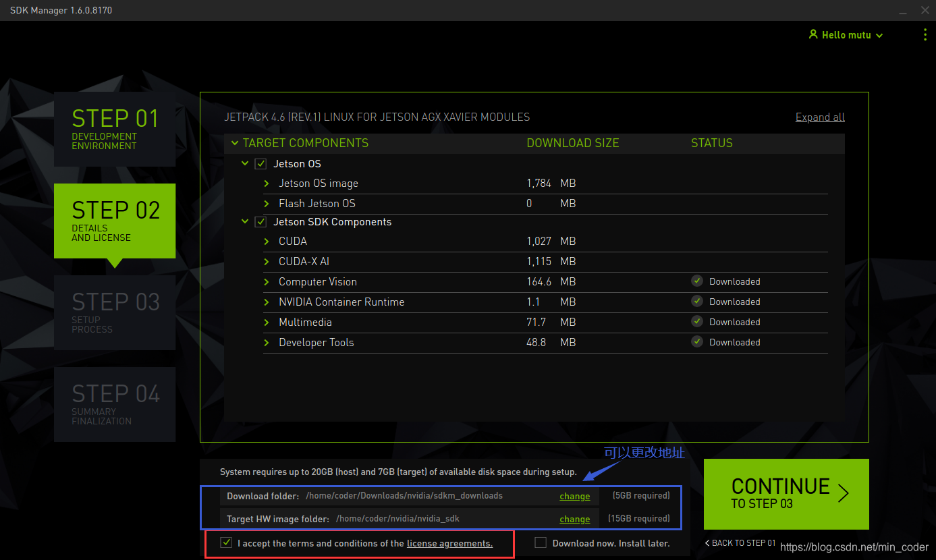Change the Target HW image folder path
This screenshot has height=560, width=936.
(x=575, y=519)
